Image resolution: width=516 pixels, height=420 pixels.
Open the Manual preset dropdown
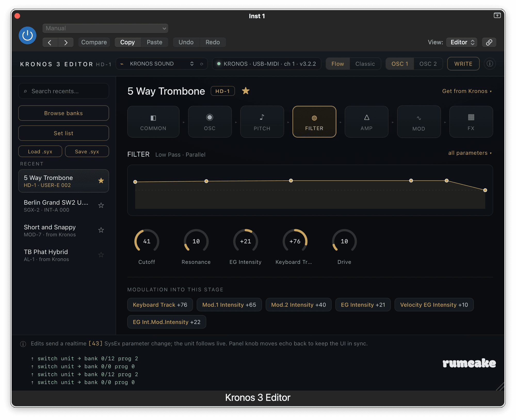105,28
